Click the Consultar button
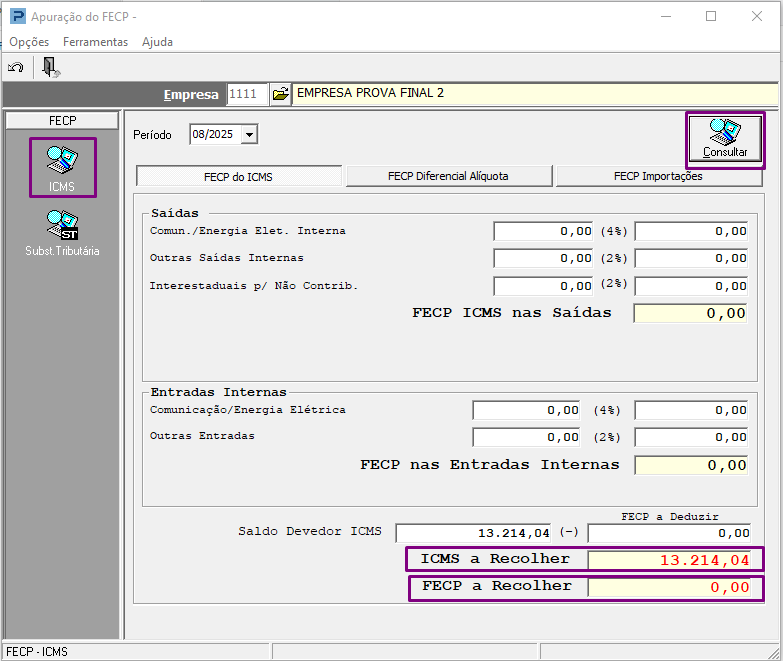The image size is (783, 661). point(725,139)
